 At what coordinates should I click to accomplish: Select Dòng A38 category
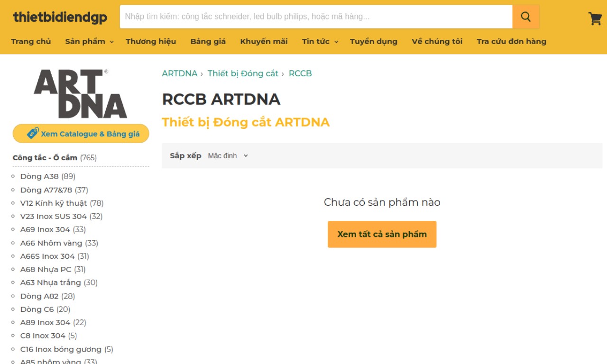coord(39,176)
